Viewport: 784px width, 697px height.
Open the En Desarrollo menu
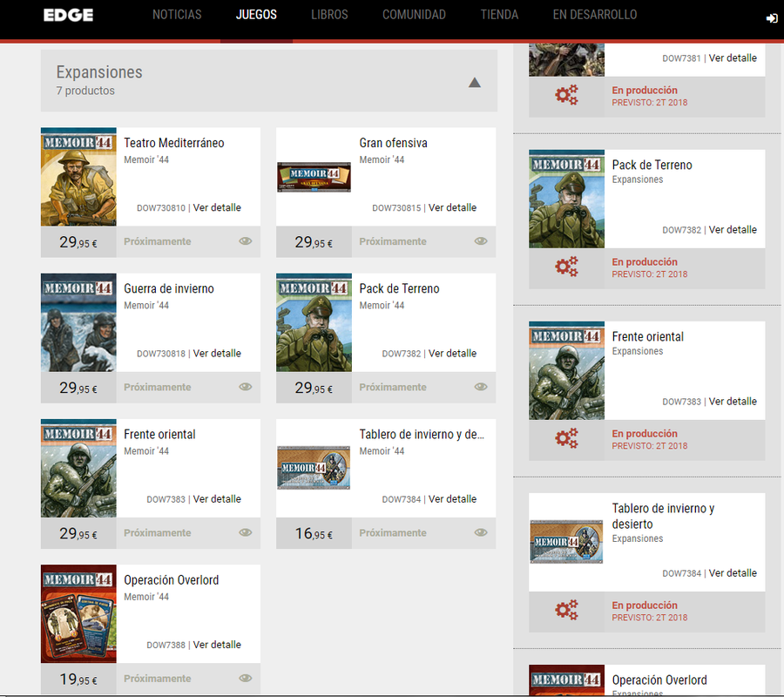click(594, 15)
